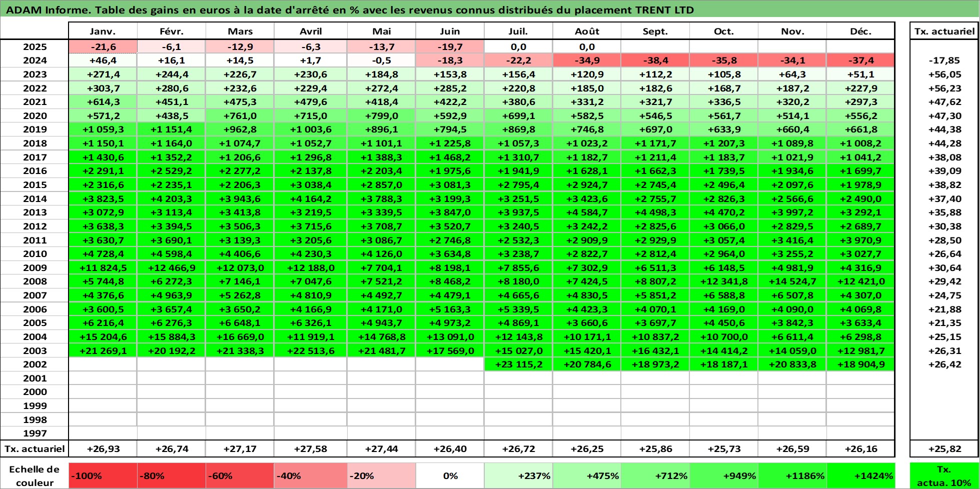Click the Tx. actuariel column header at top right
Image resolution: width=980 pixels, height=489 pixels.
click(x=944, y=31)
